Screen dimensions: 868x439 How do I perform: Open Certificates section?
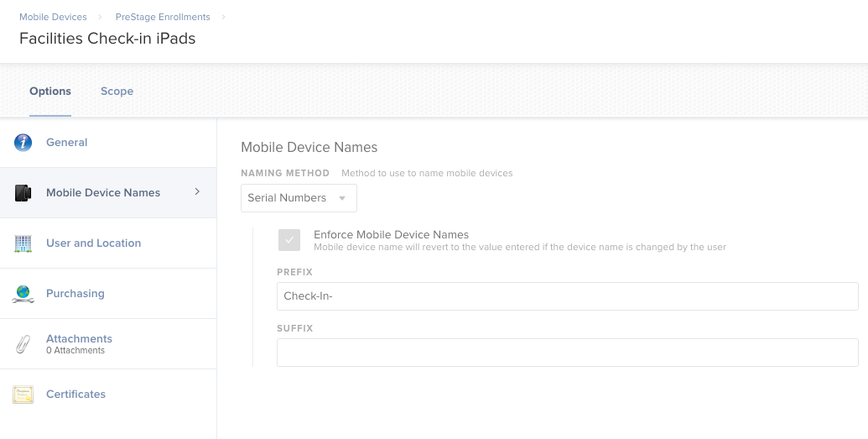coord(108,395)
